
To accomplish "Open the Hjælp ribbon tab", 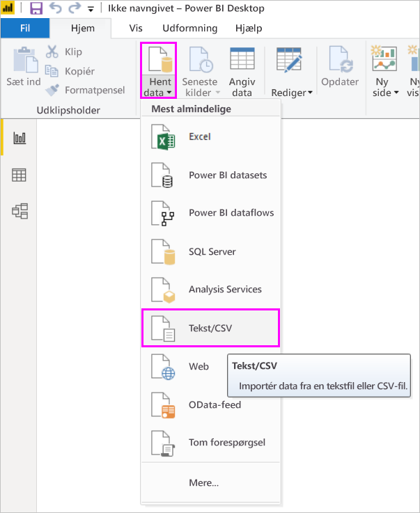I will tap(249, 28).
